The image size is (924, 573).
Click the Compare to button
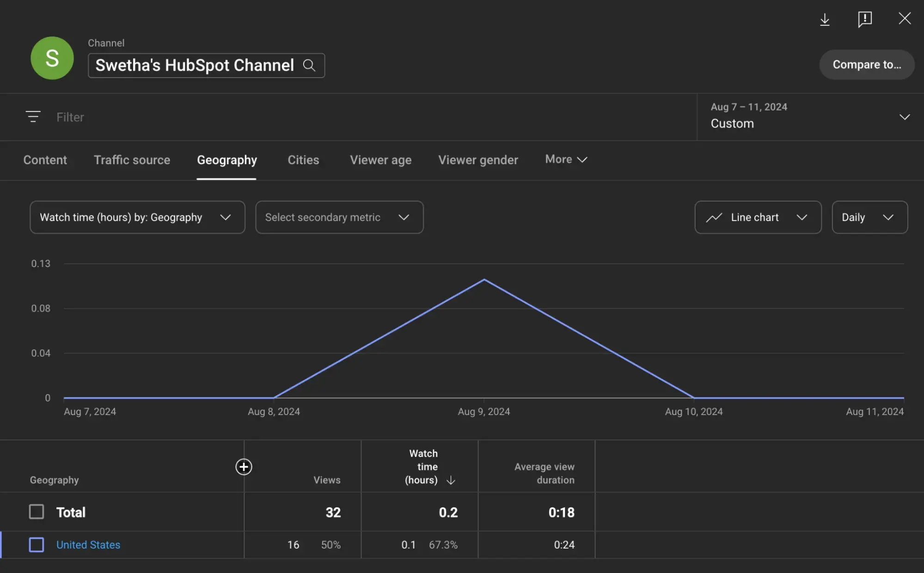(867, 65)
